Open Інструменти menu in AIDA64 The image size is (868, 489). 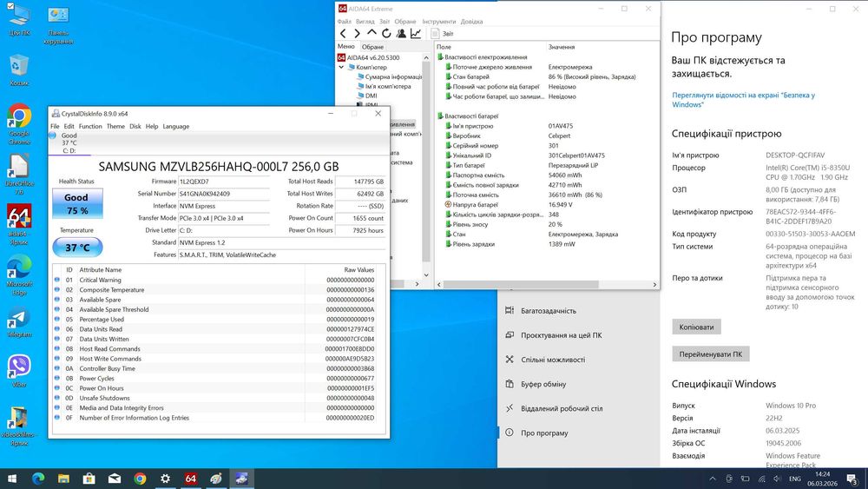[x=439, y=22]
